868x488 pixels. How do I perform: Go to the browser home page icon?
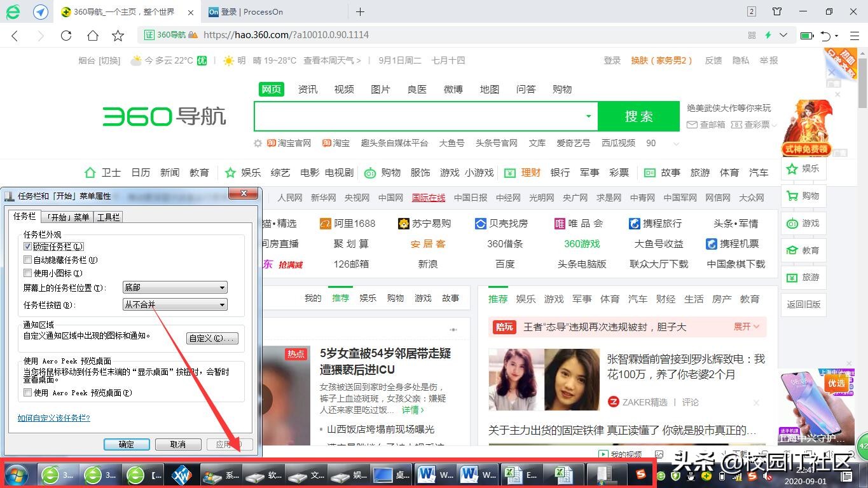92,36
